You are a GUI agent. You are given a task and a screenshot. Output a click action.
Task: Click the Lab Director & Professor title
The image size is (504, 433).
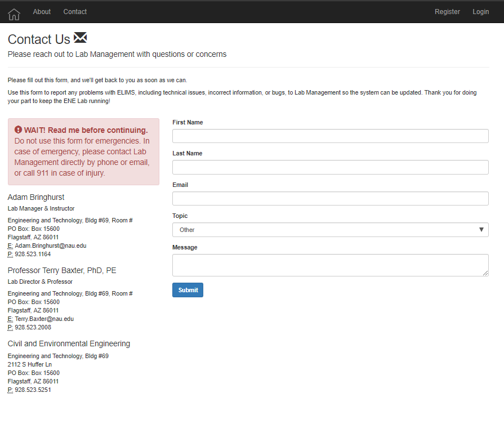tap(40, 282)
